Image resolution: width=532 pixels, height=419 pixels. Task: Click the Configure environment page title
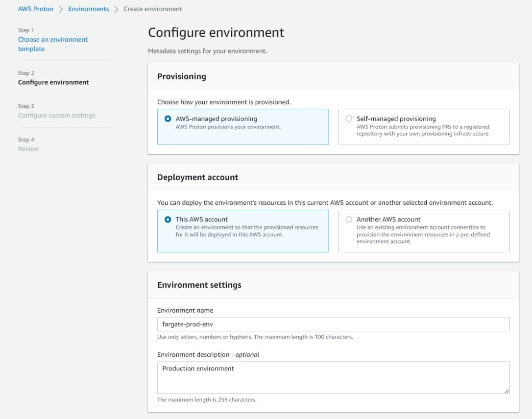[x=216, y=33]
